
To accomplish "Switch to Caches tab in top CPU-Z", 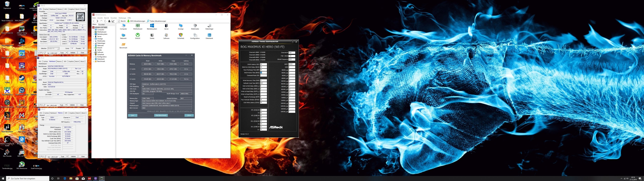I will tap(46, 9).
